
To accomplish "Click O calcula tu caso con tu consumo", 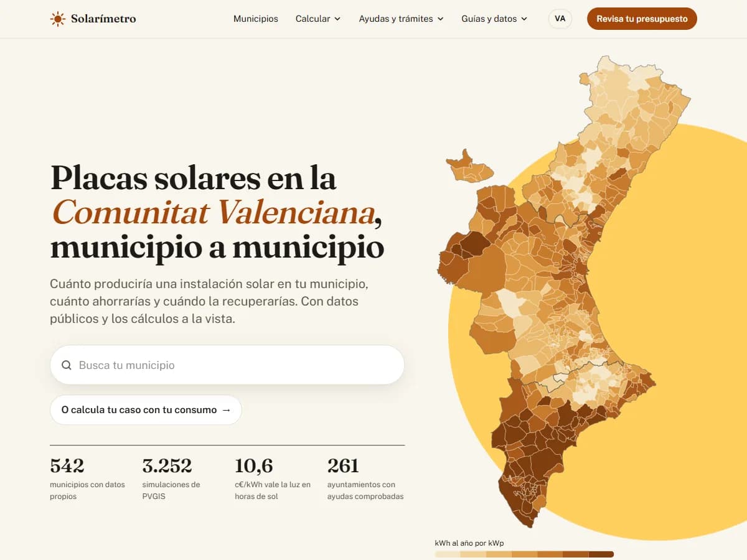I will point(146,410).
